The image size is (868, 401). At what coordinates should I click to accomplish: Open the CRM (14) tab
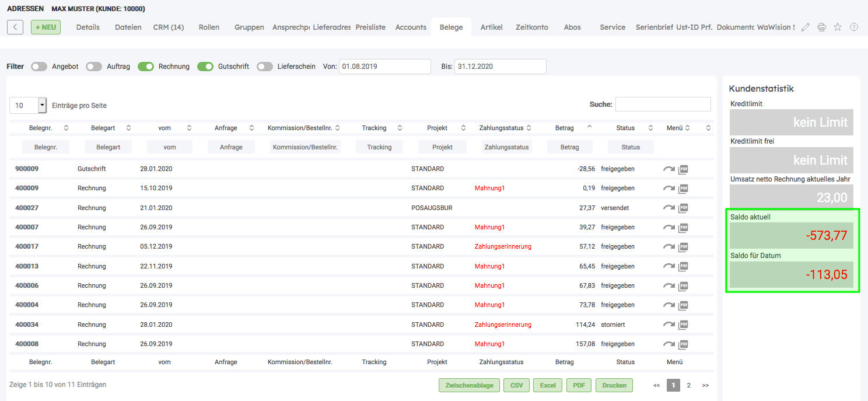pyautogui.click(x=169, y=27)
